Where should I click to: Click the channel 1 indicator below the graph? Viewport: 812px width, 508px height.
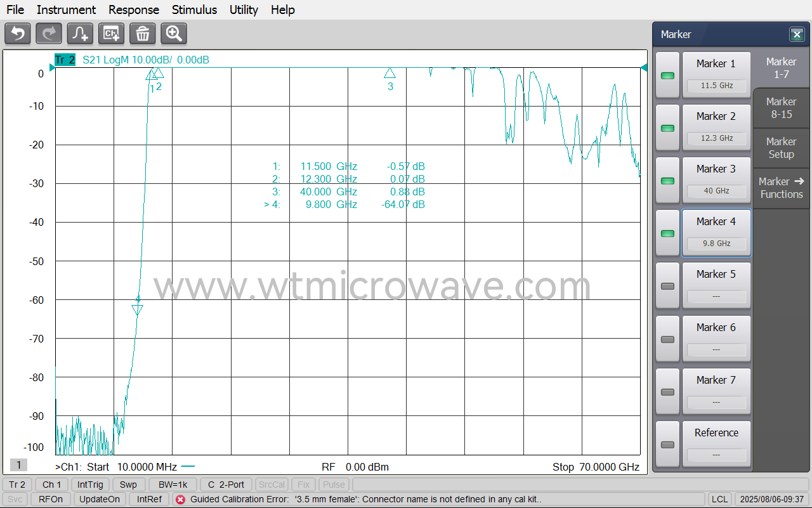tap(17, 465)
